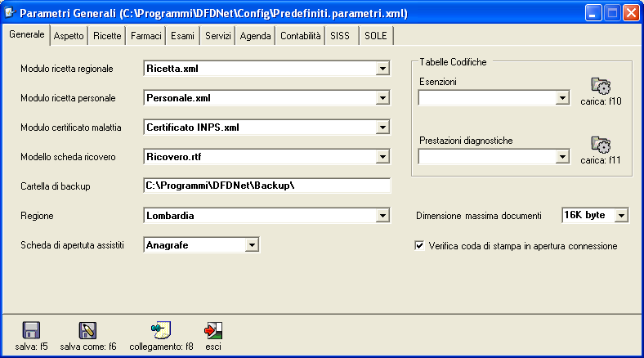Viewport: 644px width, 358px height.
Task: Open Scheda di apertura assistiti dropdown
Action: (252, 244)
